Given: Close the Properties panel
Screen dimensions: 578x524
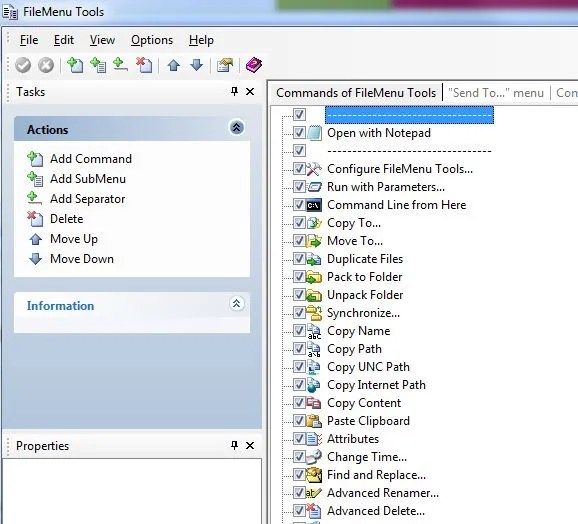Looking at the screenshot, I should coord(250,446).
